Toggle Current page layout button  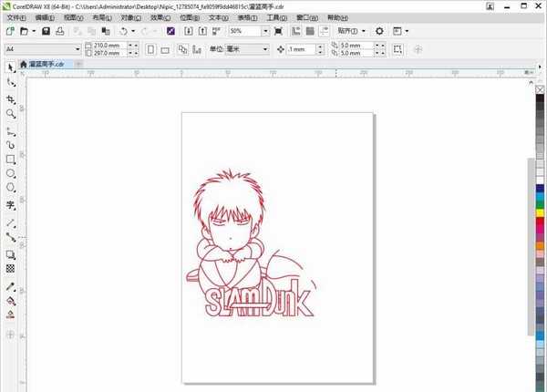(197, 49)
